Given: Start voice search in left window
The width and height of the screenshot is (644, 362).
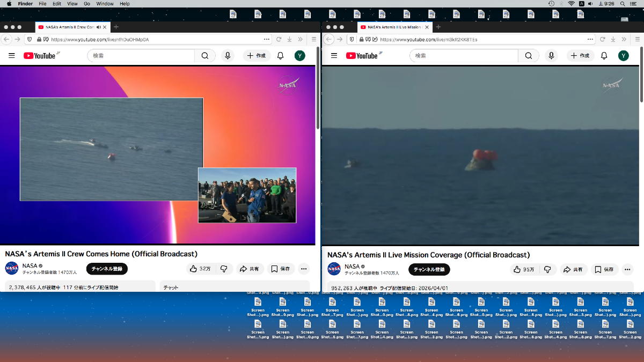Looking at the screenshot, I should point(228,56).
